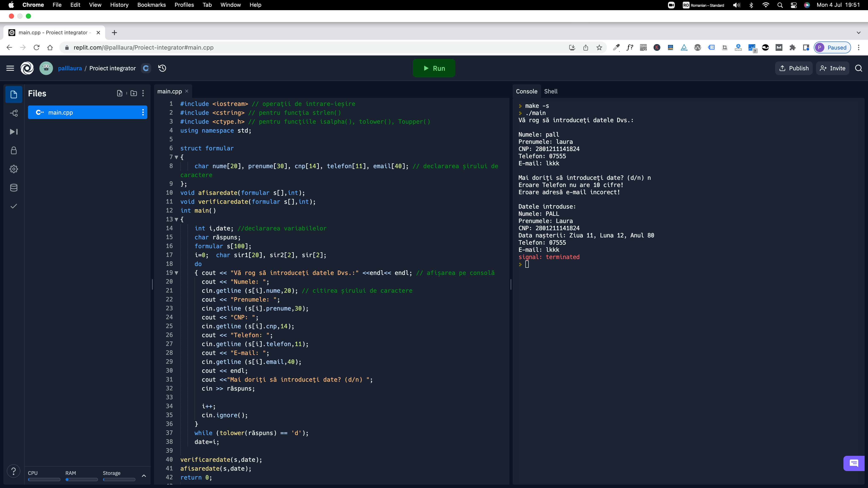This screenshot has height=488, width=868.
Task: Collapse the resources panel with the chevron
Action: pyautogui.click(x=144, y=476)
